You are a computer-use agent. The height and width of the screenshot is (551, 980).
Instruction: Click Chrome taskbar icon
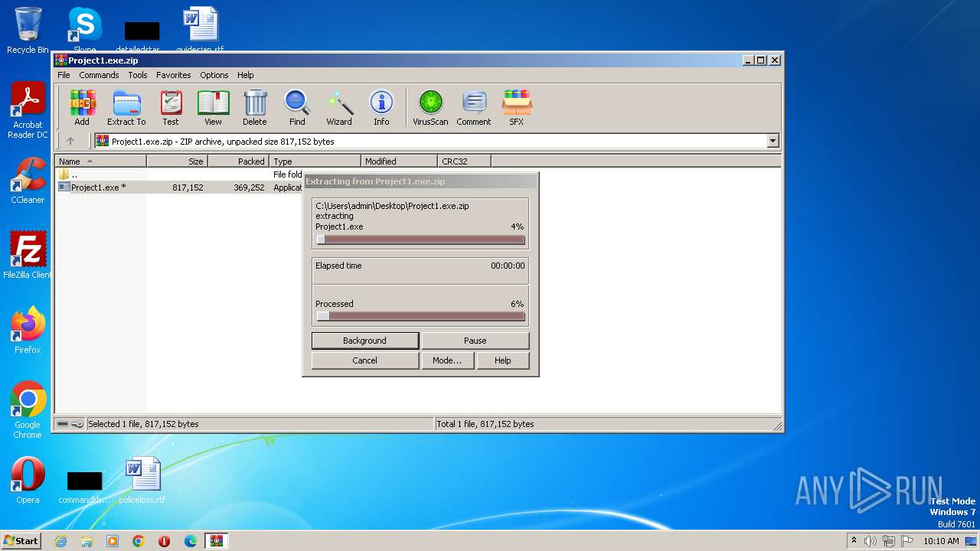[138, 541]
